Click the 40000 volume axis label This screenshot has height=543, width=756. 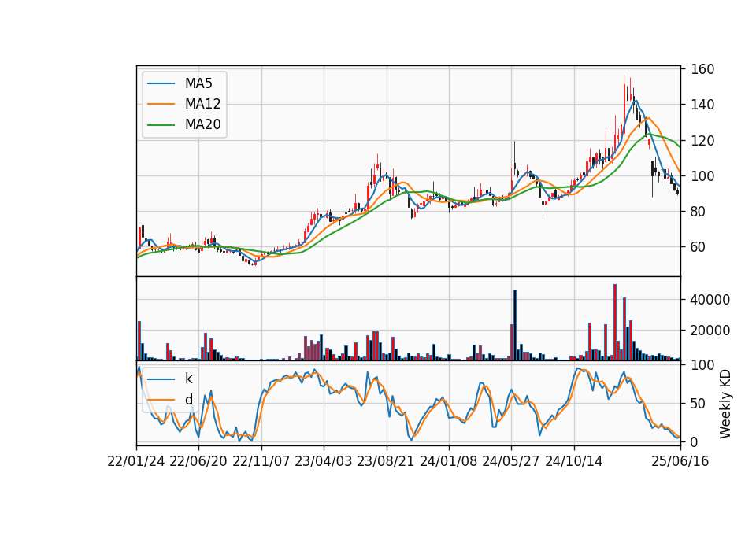[x=710, y=300]
